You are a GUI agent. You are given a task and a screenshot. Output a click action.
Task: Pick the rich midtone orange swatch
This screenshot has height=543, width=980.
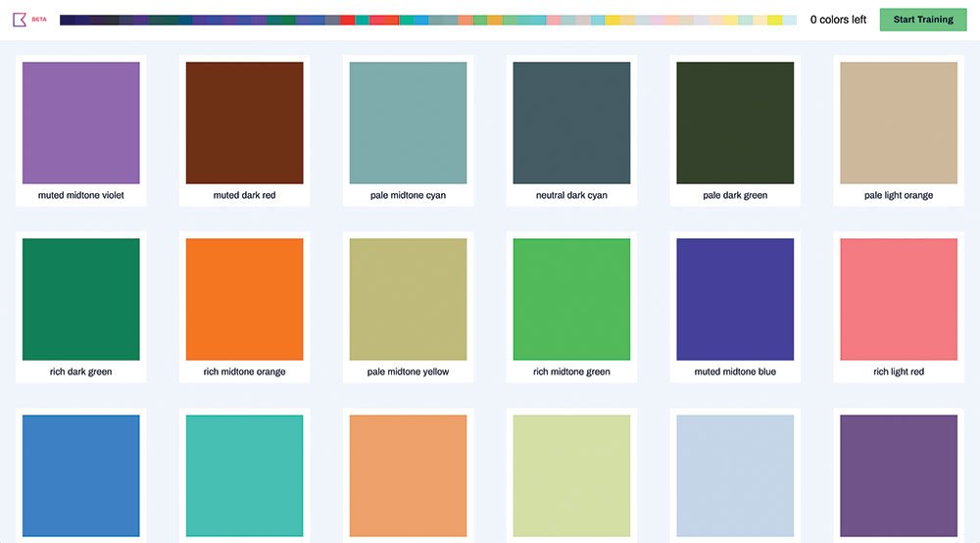244,299
